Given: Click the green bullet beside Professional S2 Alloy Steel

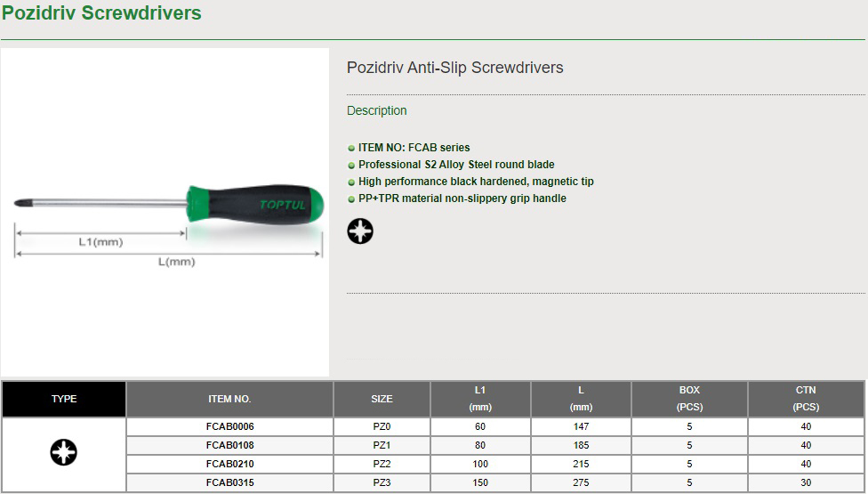Looking at the screenshot, I should coord(351,165).
